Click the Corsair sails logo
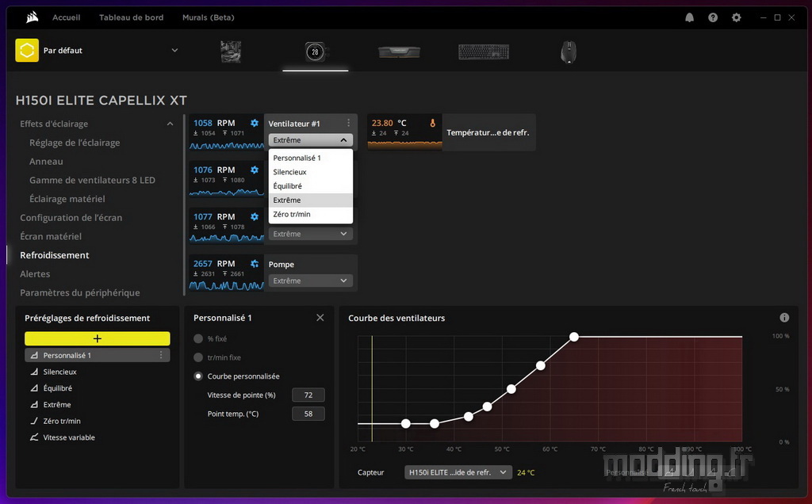The image size is (812, 504). click(x=32, y=17)
